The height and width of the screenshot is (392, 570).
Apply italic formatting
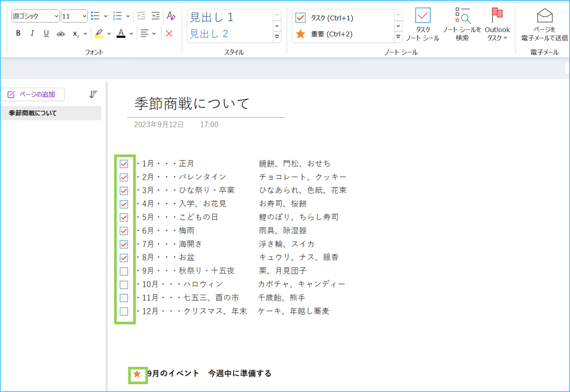click(32, 33)
